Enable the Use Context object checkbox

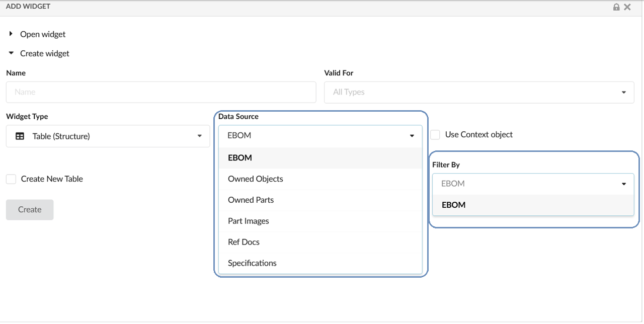(x=435, y=135)
